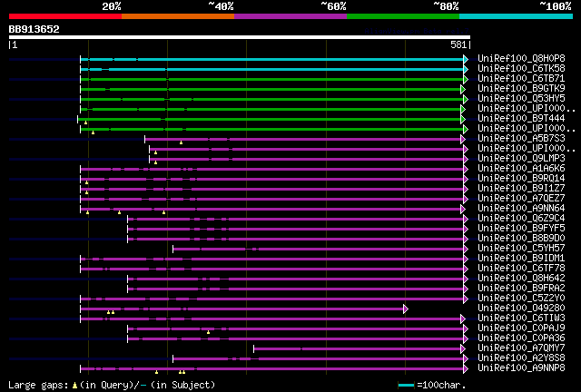Viewport: 581px width, 392px height.
Task: Select the UniRef100_A9NNP8 entry label
Action: [521, 367]
